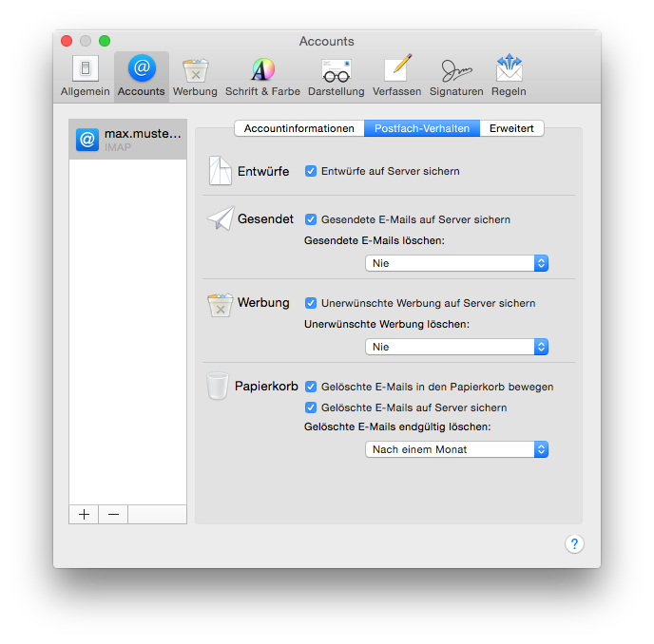Close the Accounts window
The width and height of the screenshot is (654, 644).
point(67,41)
